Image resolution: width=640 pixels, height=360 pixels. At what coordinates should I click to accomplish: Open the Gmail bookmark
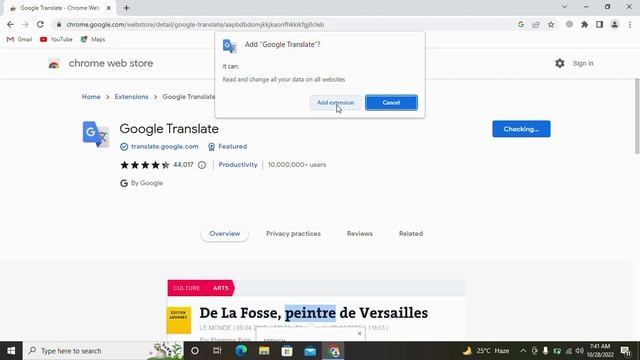[x=19, y=39]
